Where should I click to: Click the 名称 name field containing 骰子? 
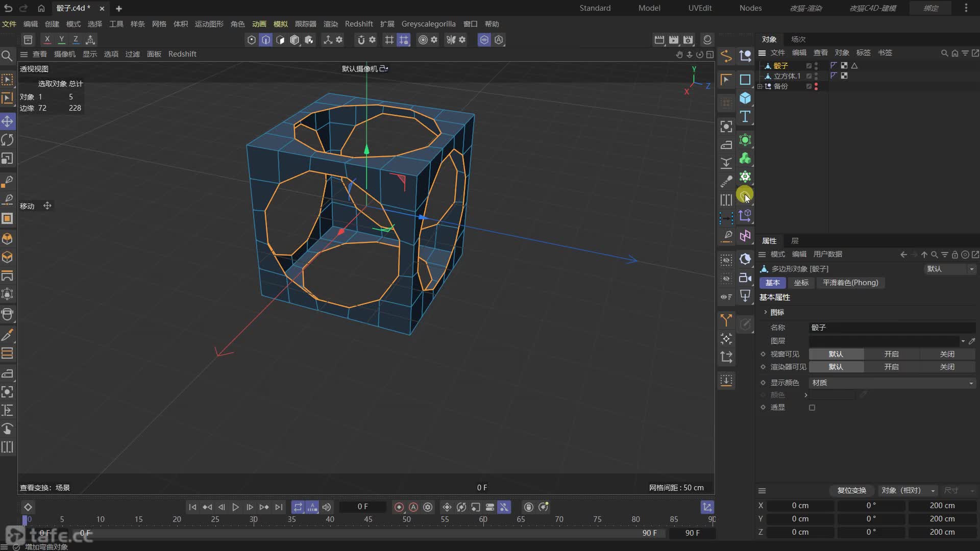click(892, 328)
